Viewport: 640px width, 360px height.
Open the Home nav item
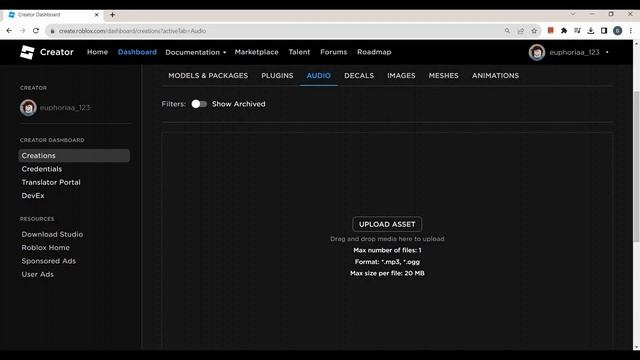coord(97,52)
